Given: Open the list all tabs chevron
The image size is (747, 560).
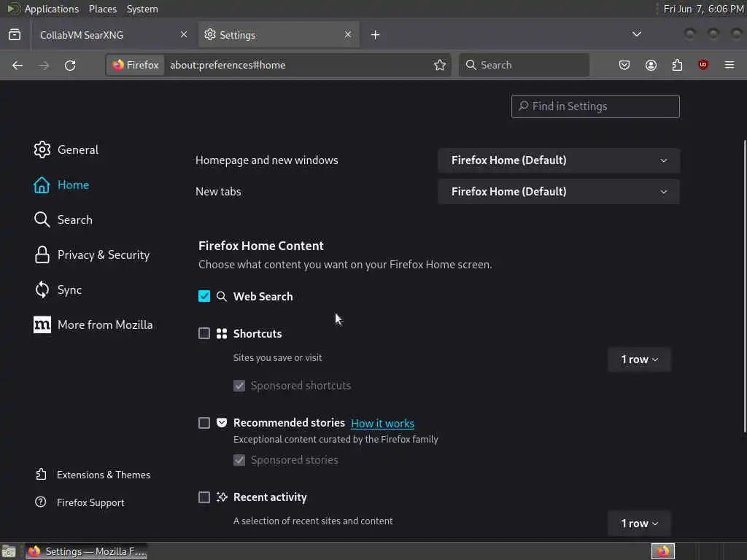Looking at the screenshot, I should tap(637, 34).
